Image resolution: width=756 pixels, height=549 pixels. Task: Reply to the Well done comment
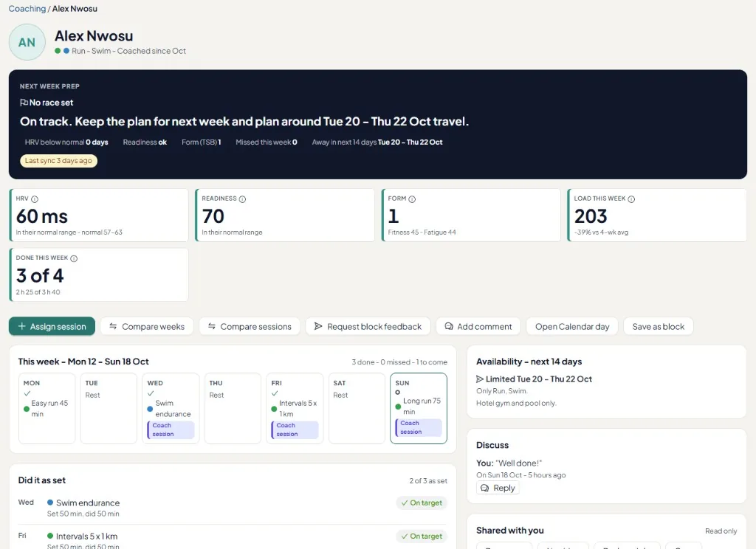pos(498,488)
